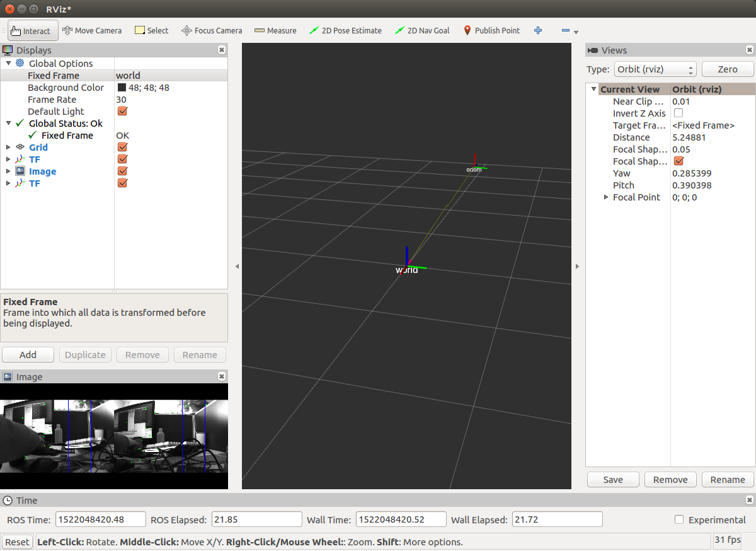The height and width of the screenshot is (551, 756).
Task: Enable the Invert Z Axis option
Action: [x=678, y=113]
